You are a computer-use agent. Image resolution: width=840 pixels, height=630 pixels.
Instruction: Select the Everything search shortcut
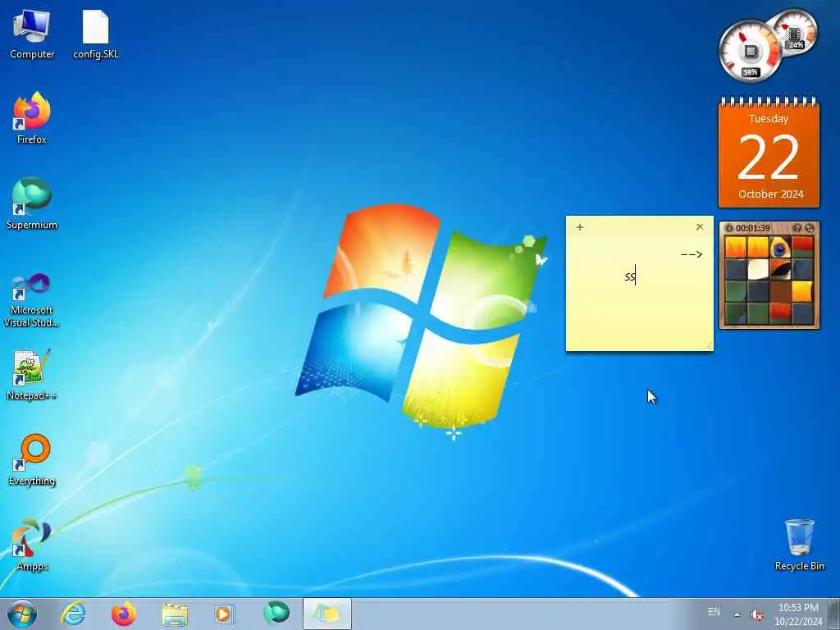point(32,459)
